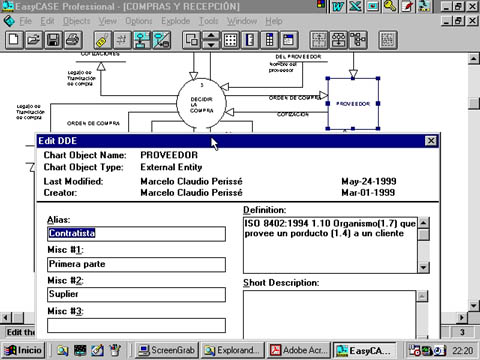The height and width of the screenshot is (360, 480).
Task: Click the key icon in Office shortcut bar
Action: tap(390, 6)
